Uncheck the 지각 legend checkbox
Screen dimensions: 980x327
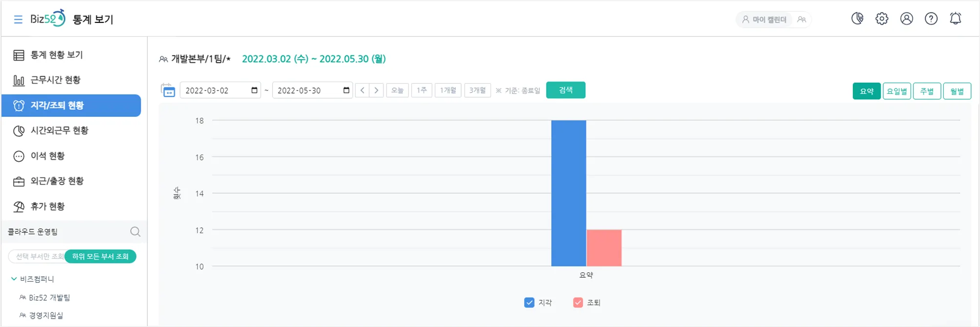click(x=529, y=303)
